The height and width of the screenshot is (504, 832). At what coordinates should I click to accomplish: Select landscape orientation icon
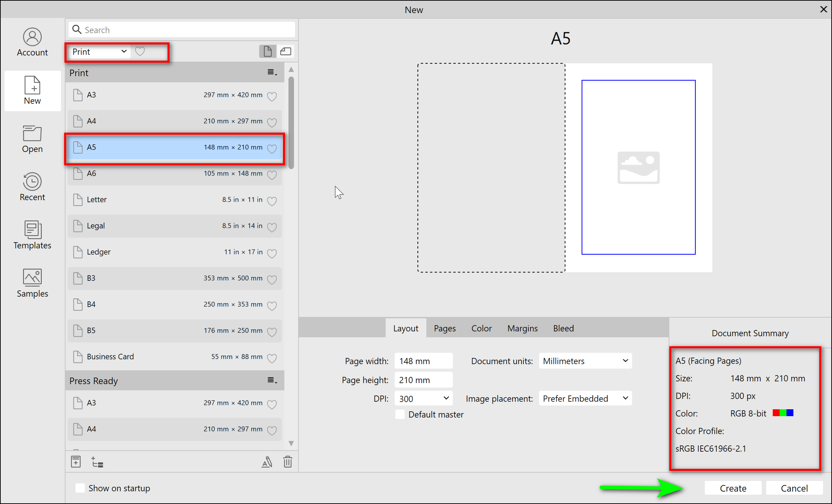[285, 51]
